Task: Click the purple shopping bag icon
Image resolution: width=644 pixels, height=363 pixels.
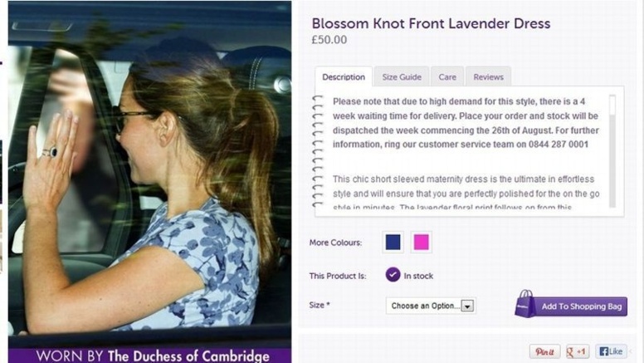Action: pos(524,304)
